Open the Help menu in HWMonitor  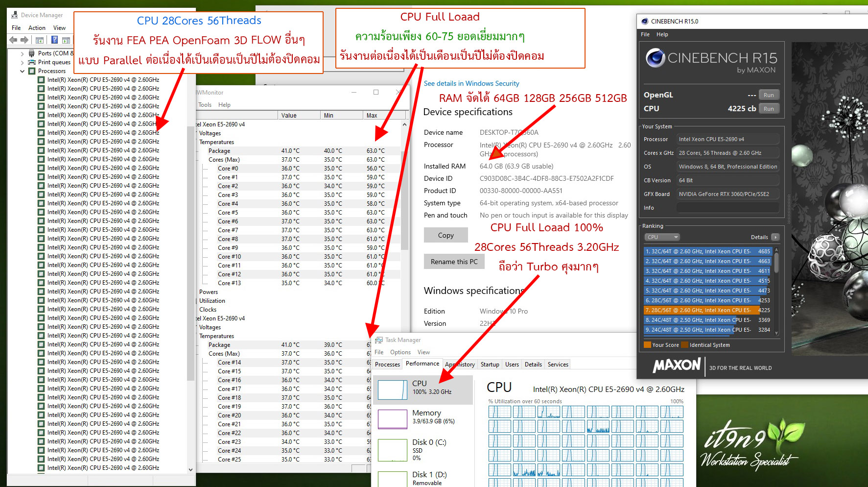click(224, 105)
